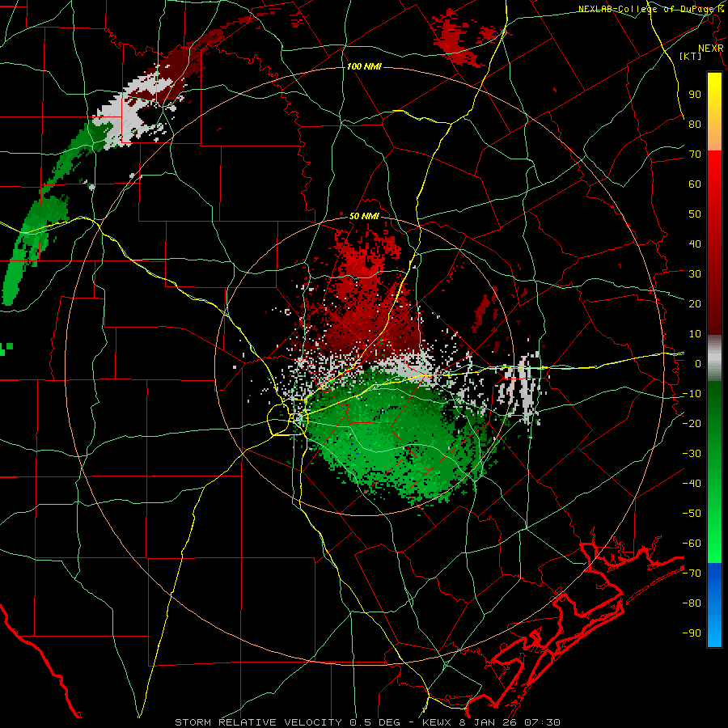Click the -40 knot scale label
728x728 pixels.
click(x=692, y=484)
